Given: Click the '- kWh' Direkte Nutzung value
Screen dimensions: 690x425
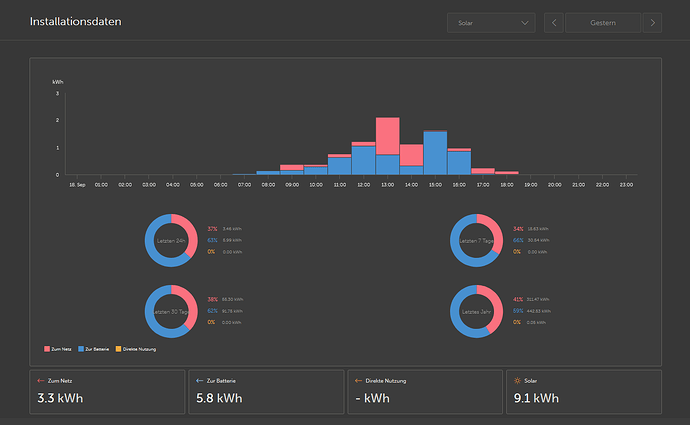Looking at the screenshot, I should (372, 398).
